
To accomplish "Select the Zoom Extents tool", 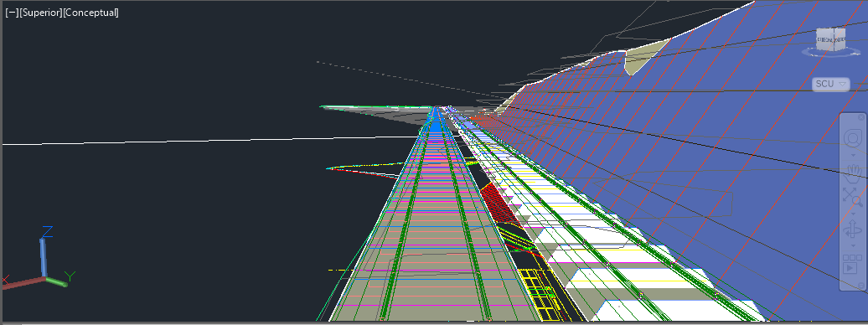I will [853, 196].
